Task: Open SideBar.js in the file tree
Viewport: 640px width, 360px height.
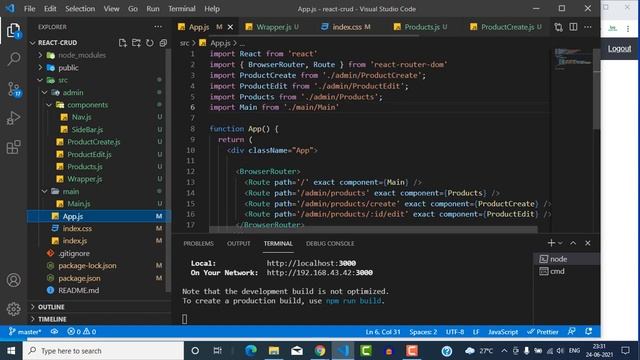Action: [87, 130]
